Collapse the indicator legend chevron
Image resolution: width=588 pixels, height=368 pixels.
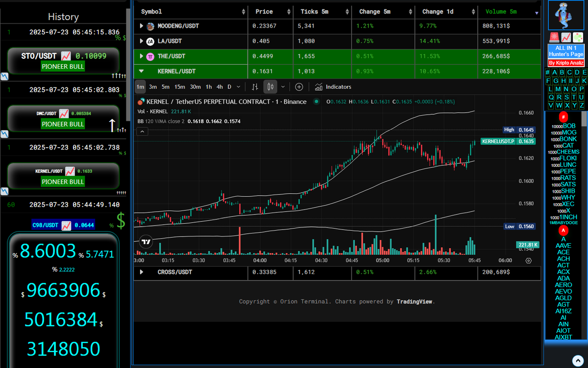(142, 131)
